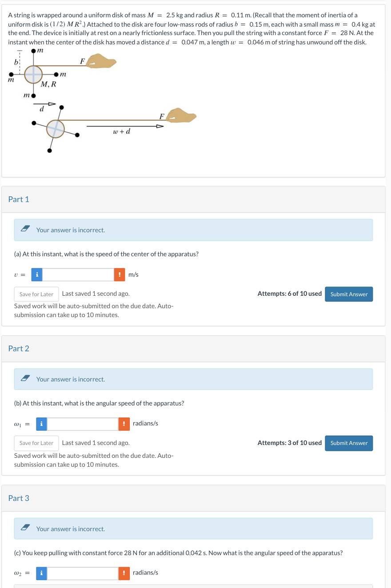Click Save for Later in Part 1

click(x=36, y=294)
